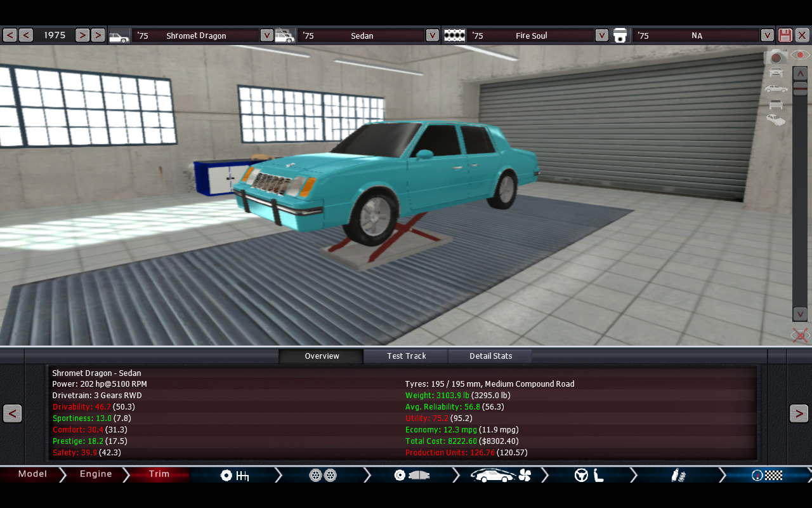812x508 pixels.
Task: Toggle the crossed-out icon at the viewport's lower right
Action: point(800,335)
